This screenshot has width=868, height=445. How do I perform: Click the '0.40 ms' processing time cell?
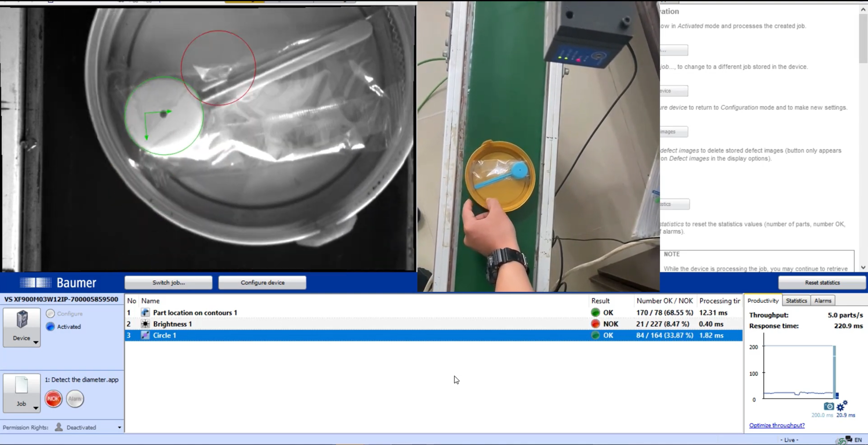click(x=711, y=324)
